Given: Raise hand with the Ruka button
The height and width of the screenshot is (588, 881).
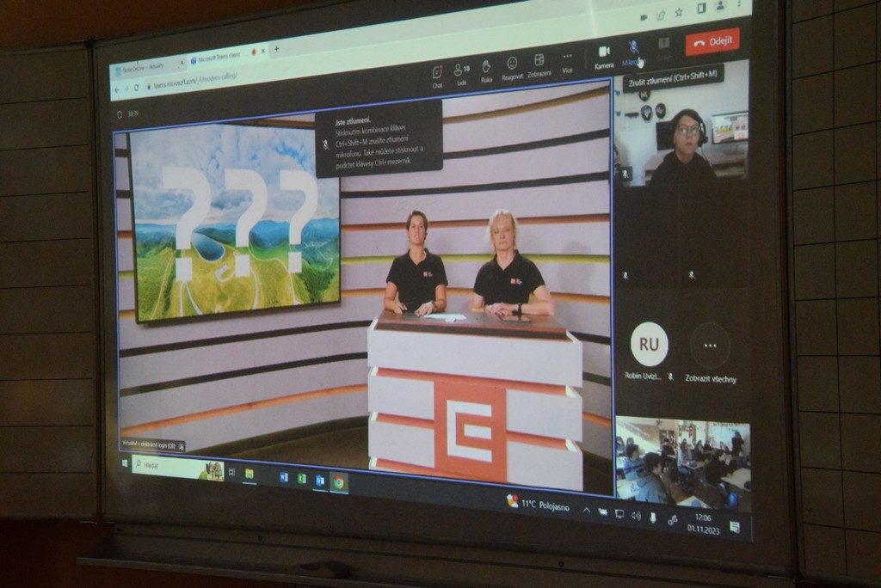Looking at the screenshot, I should [x=487, y=71].
